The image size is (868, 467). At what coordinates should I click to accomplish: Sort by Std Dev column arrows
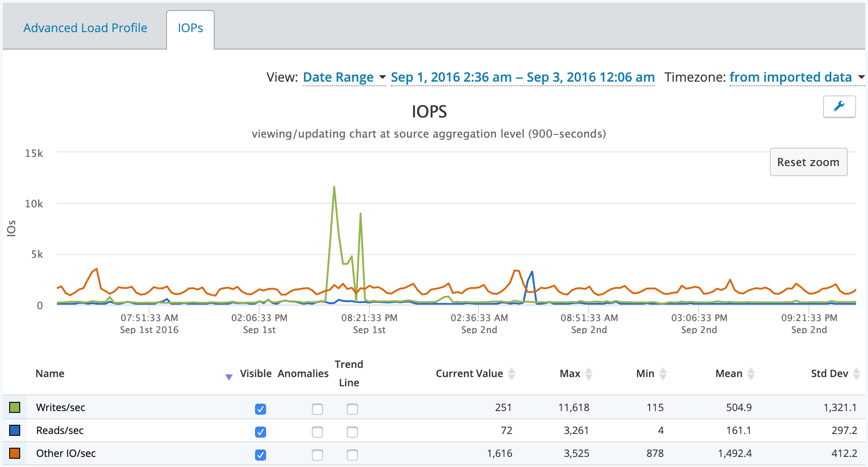(x=856, y=374)
